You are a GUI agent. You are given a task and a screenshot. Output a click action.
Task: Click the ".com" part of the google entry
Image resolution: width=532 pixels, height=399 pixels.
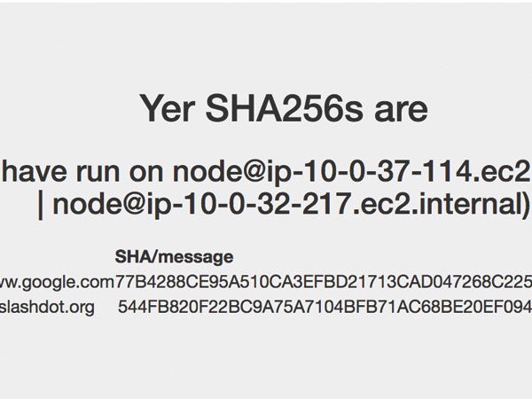click(98, 282)
